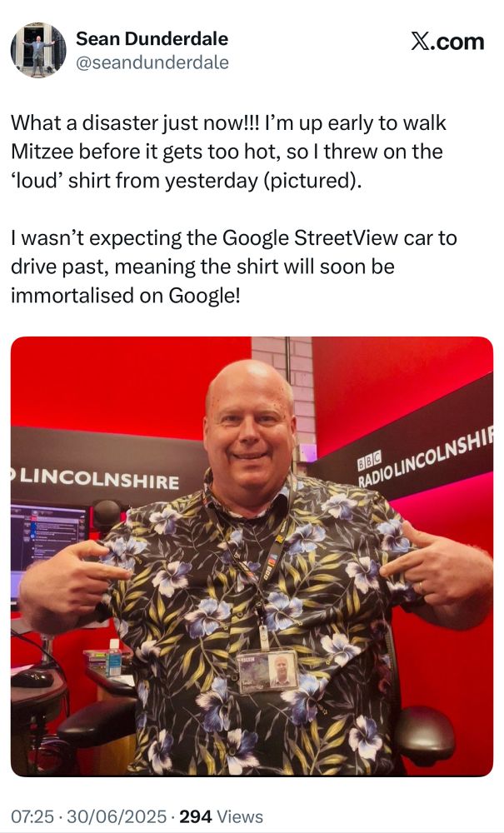Click the 07:25 post time
This screenshot has width=504, height=833.
tap(32, 816)
